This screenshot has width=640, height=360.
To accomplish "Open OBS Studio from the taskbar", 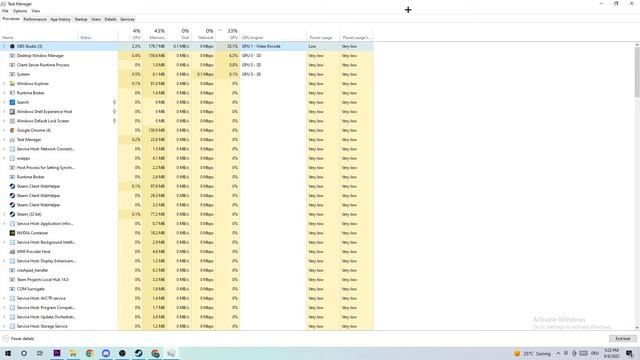I will [122, 353].
